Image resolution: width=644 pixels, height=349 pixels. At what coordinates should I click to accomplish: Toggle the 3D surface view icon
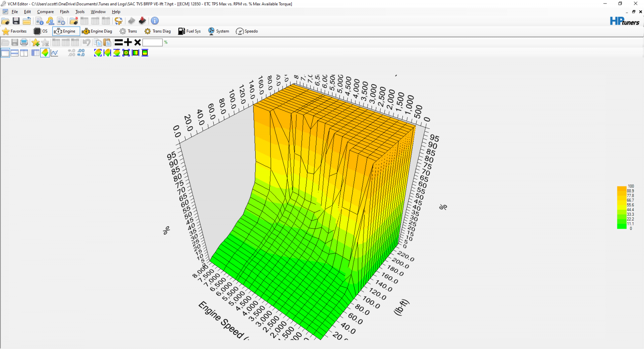(45, 53)
